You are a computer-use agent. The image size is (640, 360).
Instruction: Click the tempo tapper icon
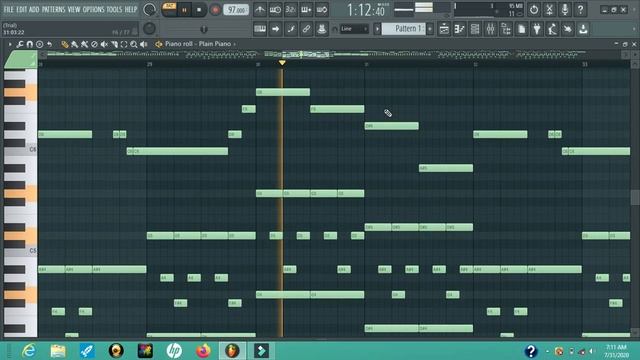(552, 29)
